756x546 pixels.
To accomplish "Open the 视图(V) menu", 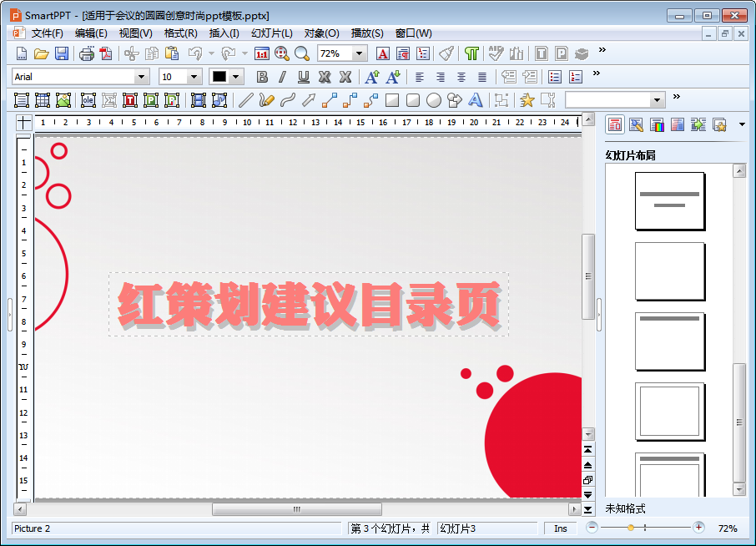I will 135,33.
